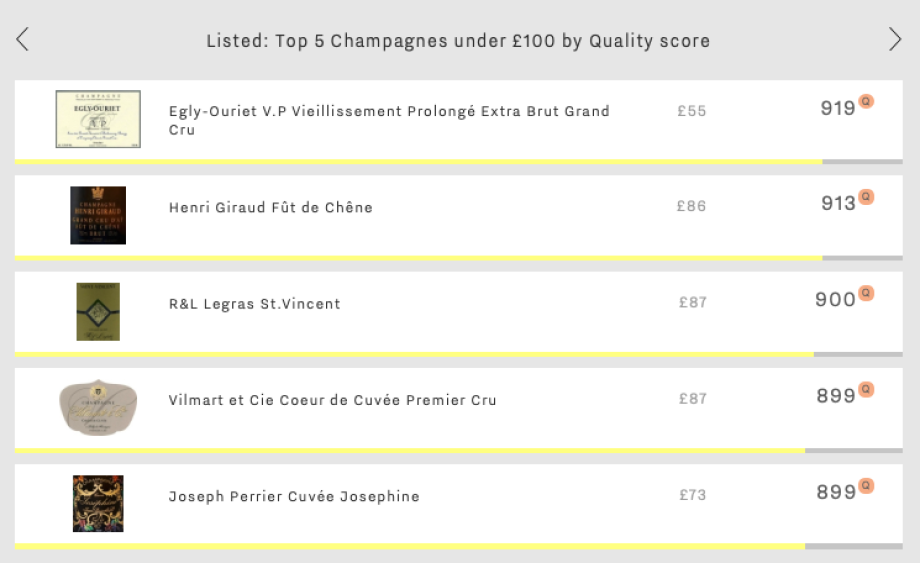Open Joseph Perrier Cuvée Josephine link
This screenshot has width=920, height=563.
(294, 496)
